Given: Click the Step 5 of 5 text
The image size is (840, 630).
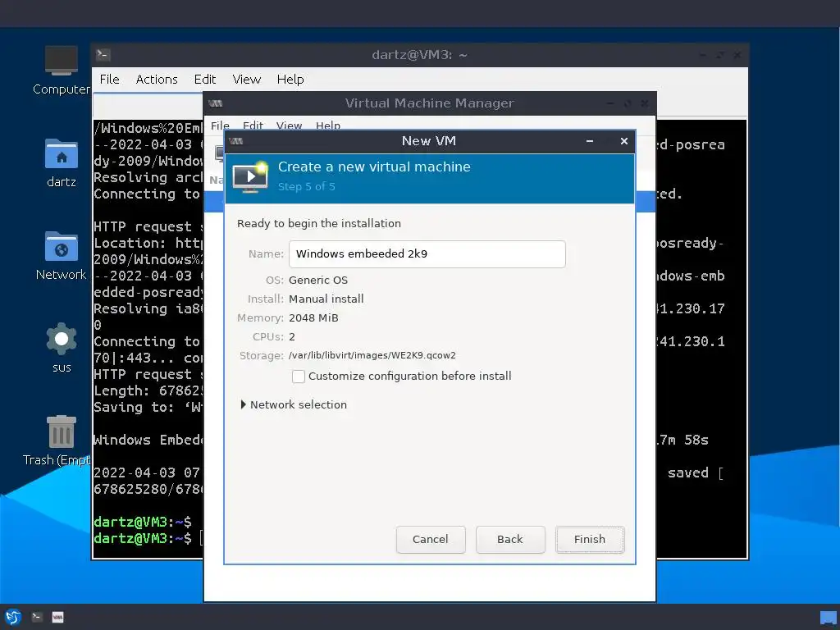Looking at the screenshot, I should click(x=307, y=187).
